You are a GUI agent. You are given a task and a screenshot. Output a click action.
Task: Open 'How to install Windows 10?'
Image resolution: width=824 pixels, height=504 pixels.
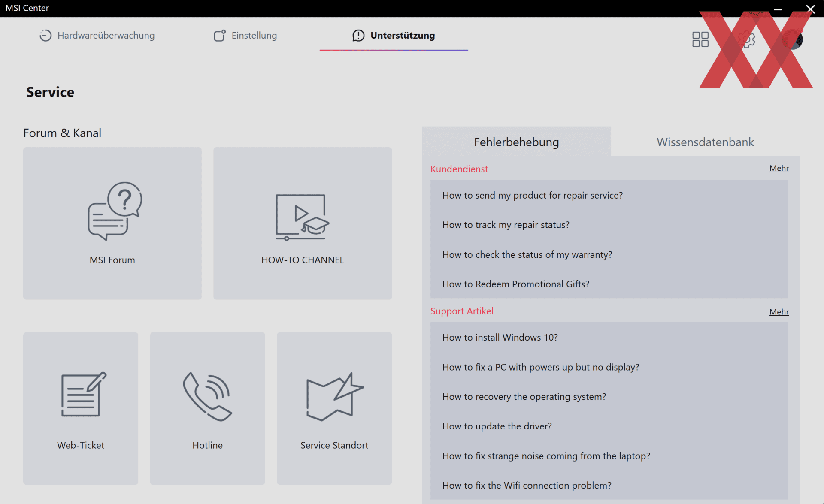tap(609, 338)
